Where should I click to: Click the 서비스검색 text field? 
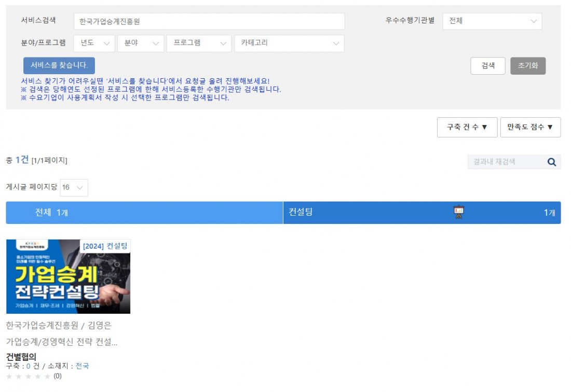pos(209,22)
